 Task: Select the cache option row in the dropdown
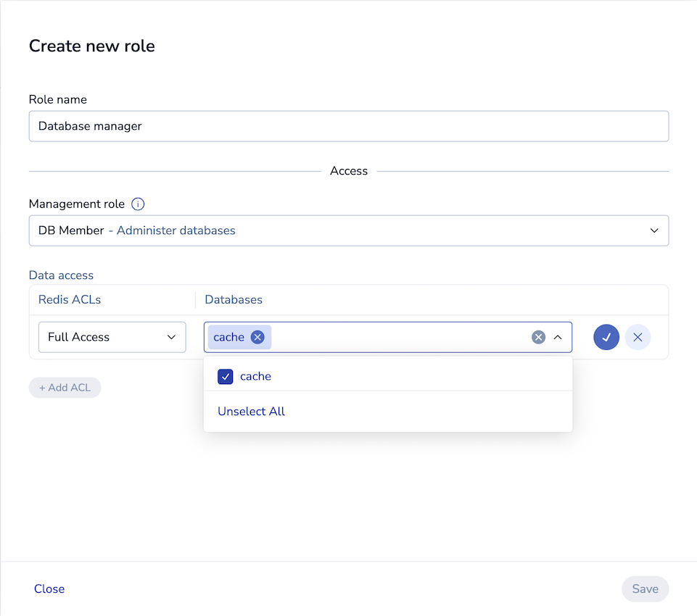coord(255,376)
